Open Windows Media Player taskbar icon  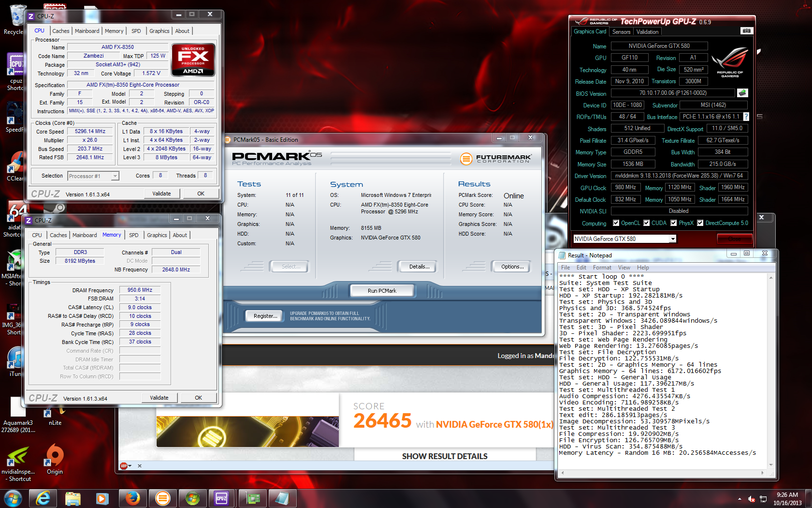pos(102,498)
